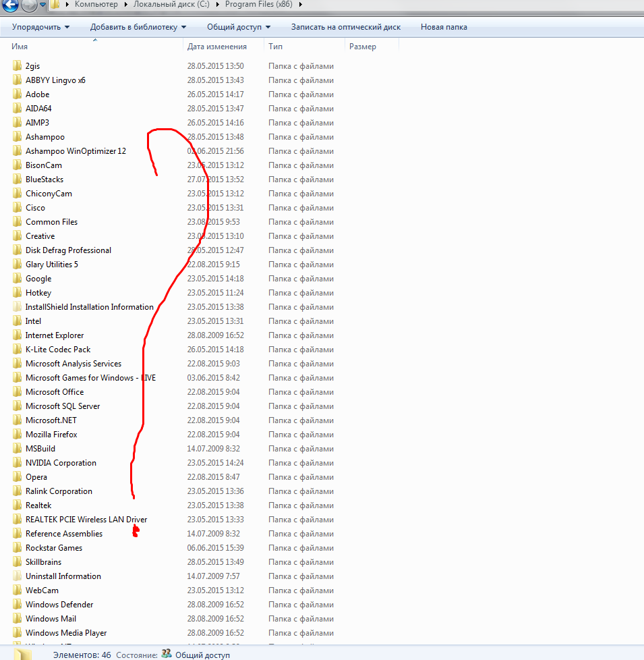Open the Общий доступ toolbar dropdown
The height and width of the screenshot is (660, 644).
239,27
